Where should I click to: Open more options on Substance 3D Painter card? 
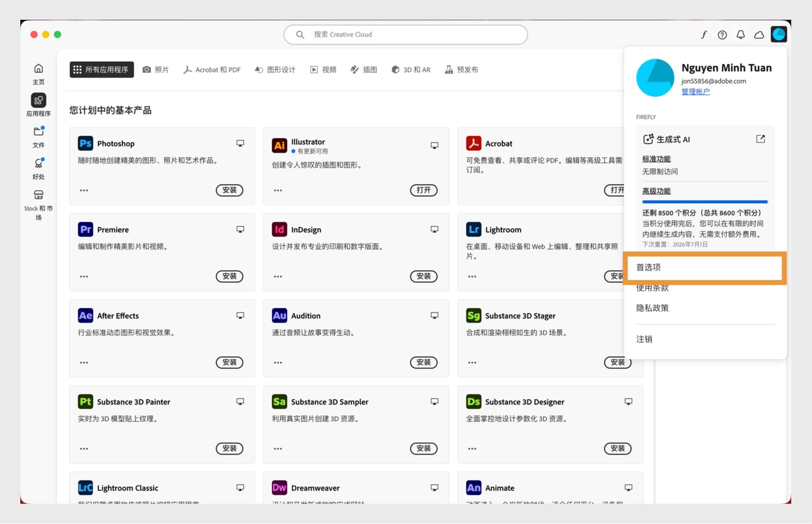(84, 449)
